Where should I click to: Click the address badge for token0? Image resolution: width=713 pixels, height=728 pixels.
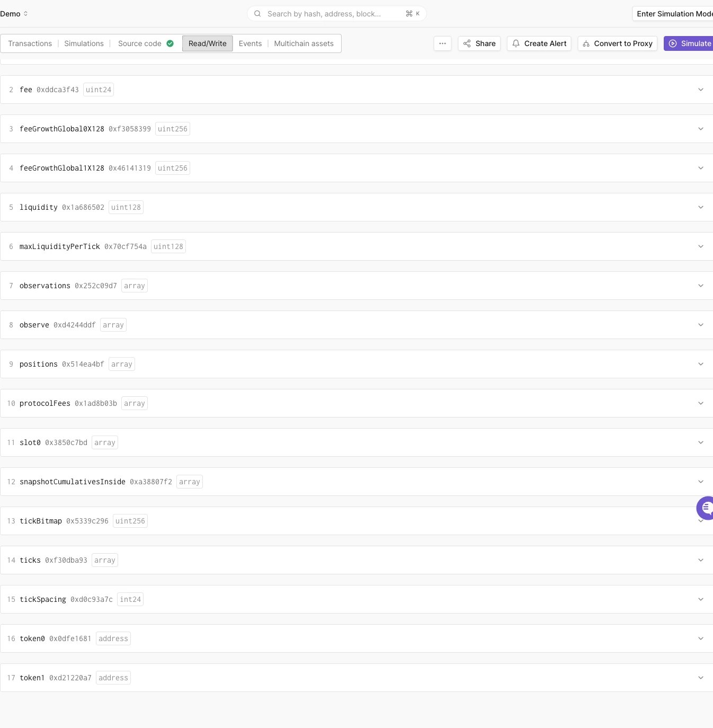(x=113, y=638)
